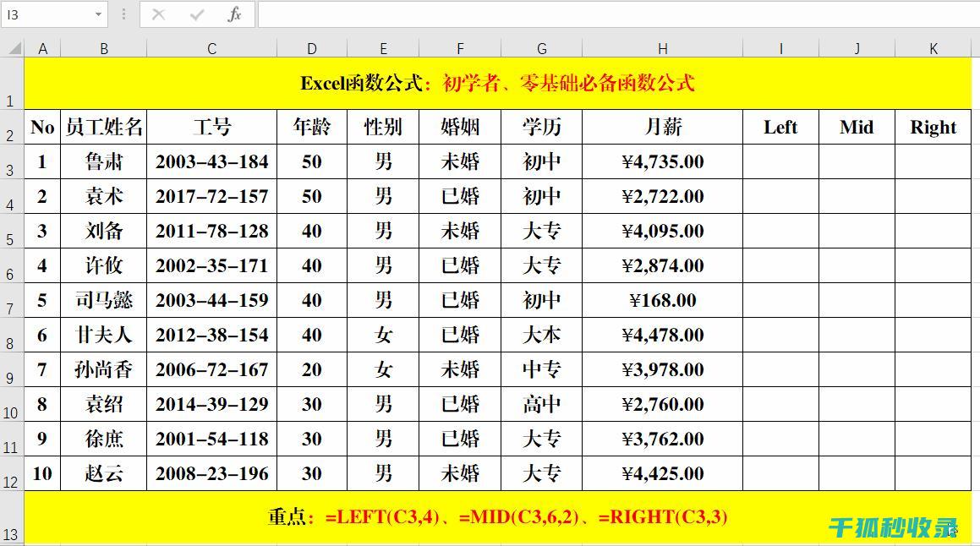Click the name cell '司马懿'

click(104, 301)
